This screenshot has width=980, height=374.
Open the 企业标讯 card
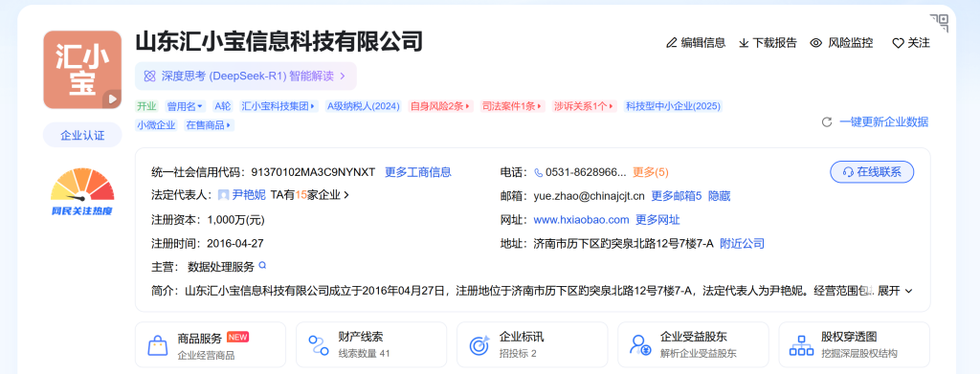532,345
